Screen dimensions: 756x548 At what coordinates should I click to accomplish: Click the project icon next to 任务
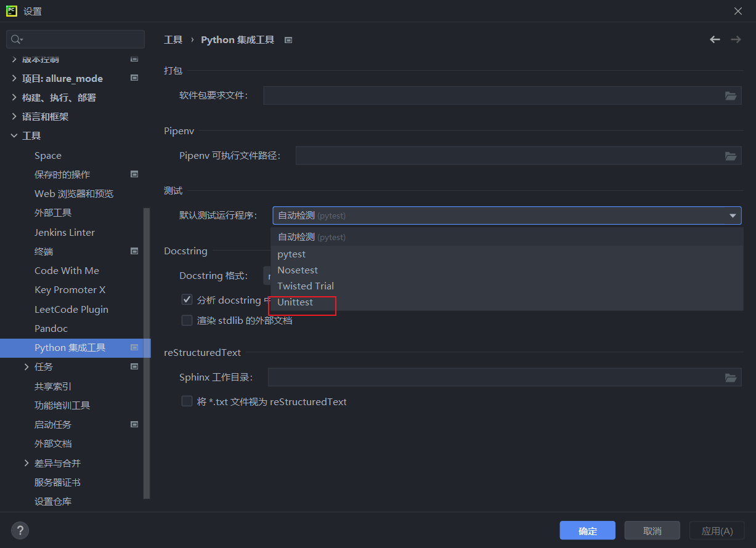134,367
